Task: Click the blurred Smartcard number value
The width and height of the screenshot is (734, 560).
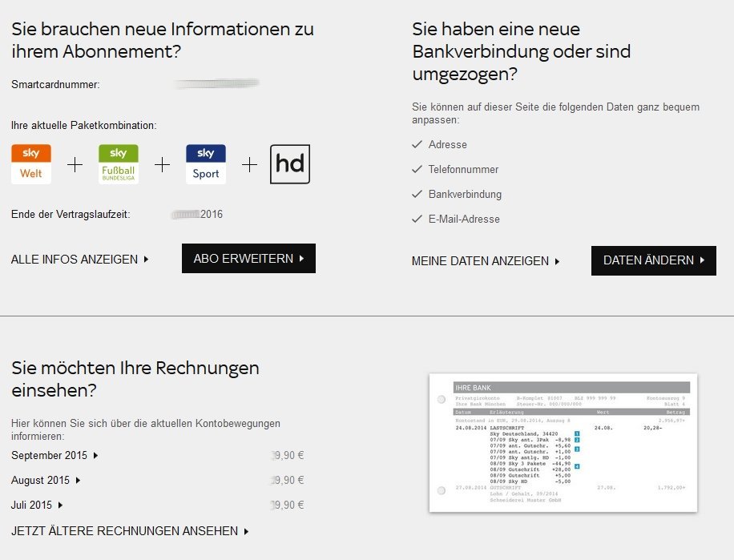Action: pos(216,84)
